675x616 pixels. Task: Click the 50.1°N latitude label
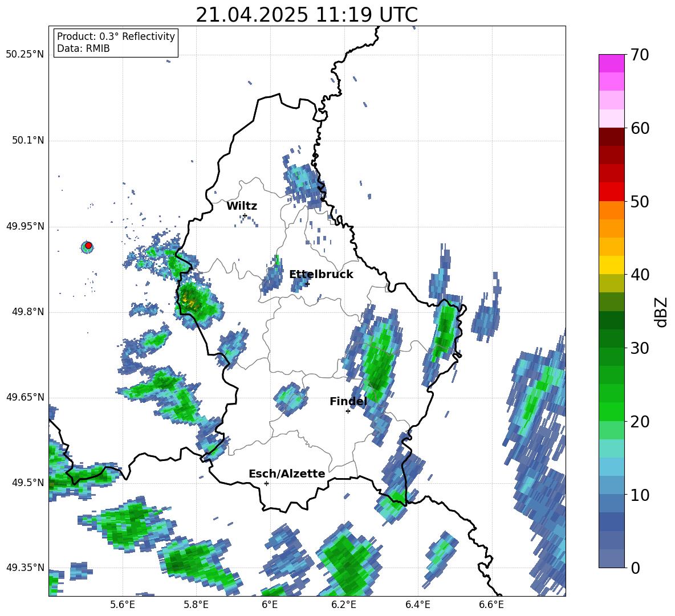(x=27, y=141)
